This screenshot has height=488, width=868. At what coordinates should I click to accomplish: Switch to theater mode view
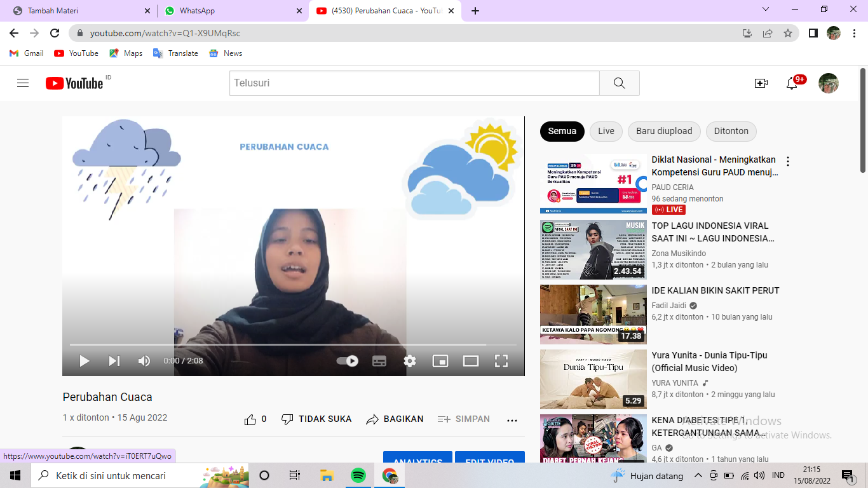(x=471, y=361)
